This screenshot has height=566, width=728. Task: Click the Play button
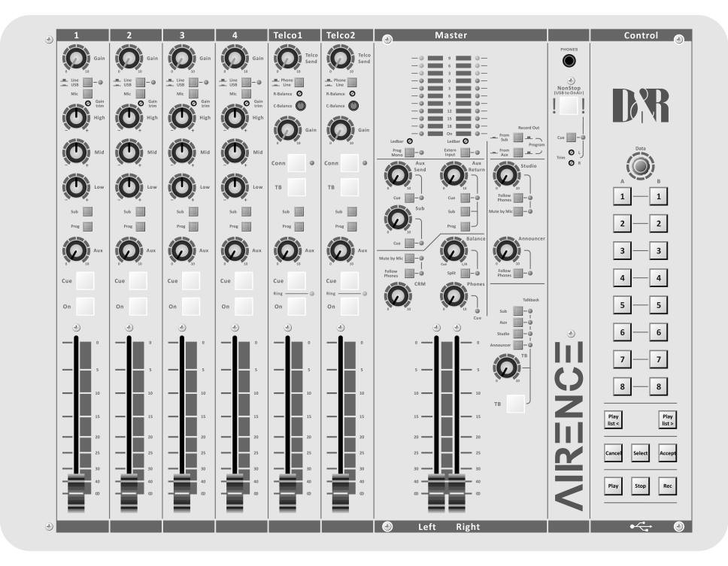tap(614, 486)
